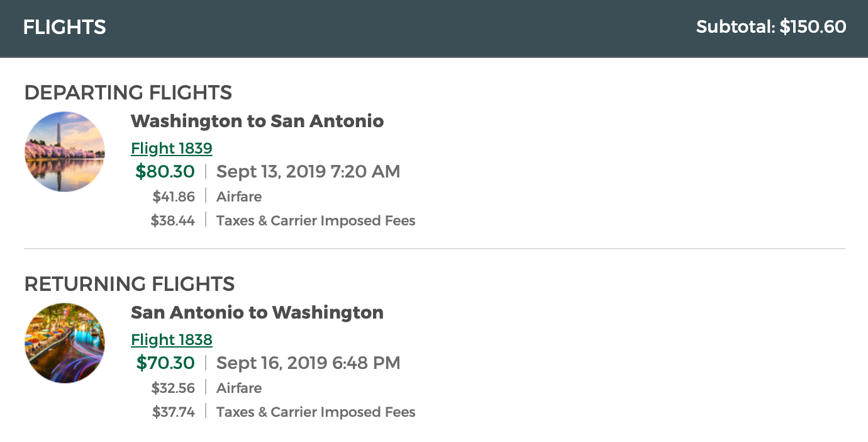Click the Sept 16, 2019 6:48 PM date
Screen dimensions: 868x442
coord(308,363)
